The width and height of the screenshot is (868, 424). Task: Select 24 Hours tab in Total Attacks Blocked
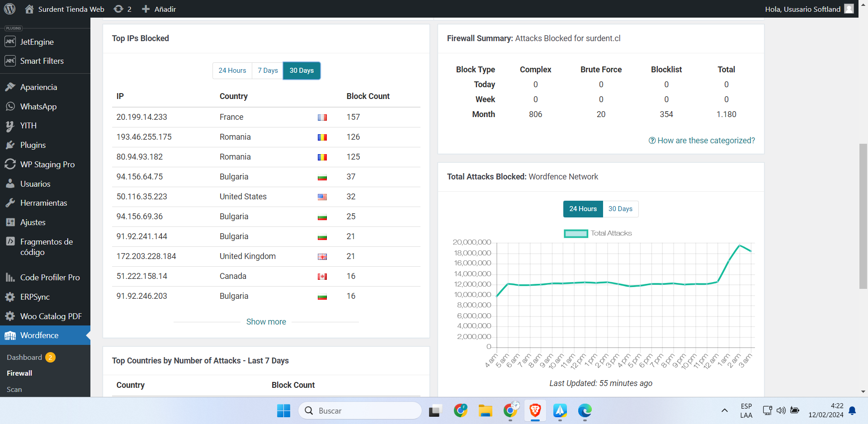click(x=583, y=209)
